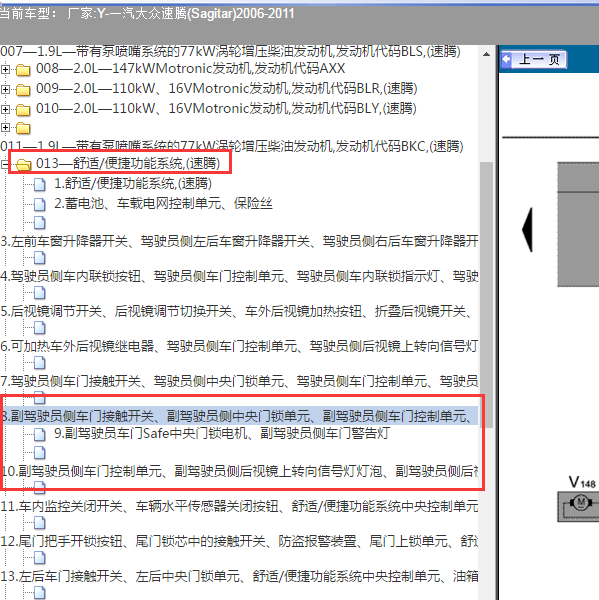Expand the 009—2.0L—110kW BLR folder node
This screenshot has height=600, width=599.
(x=5, y=89)
